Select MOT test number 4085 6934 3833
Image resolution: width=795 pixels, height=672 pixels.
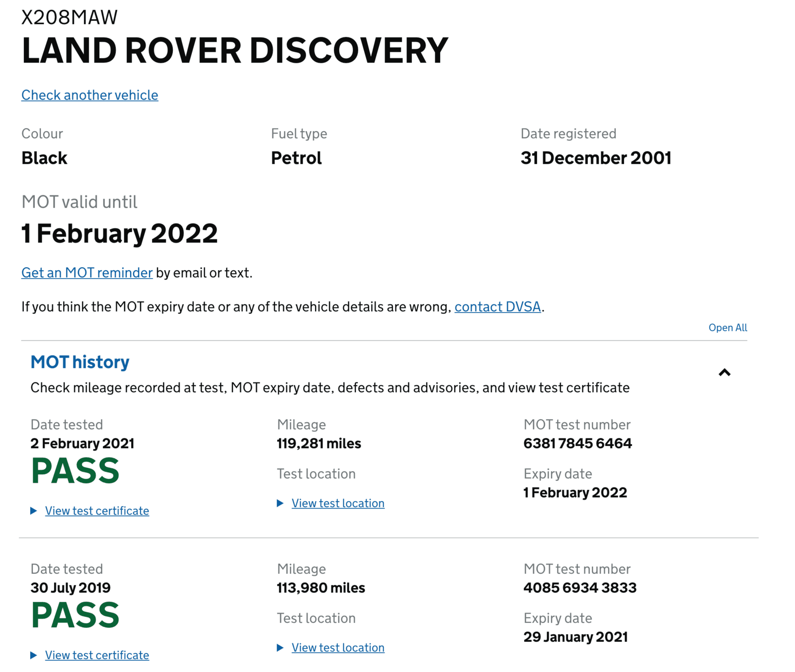point(580,588)
